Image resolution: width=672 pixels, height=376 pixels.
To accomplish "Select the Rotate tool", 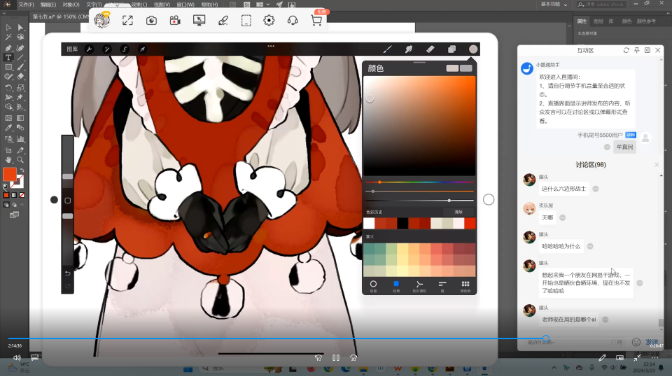I will [8, 87].
